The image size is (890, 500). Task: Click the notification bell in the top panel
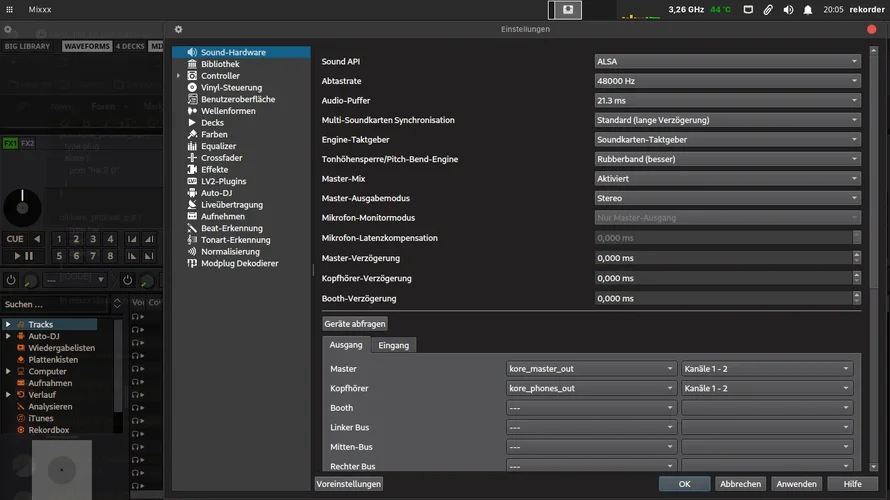(x=808, y=10)
